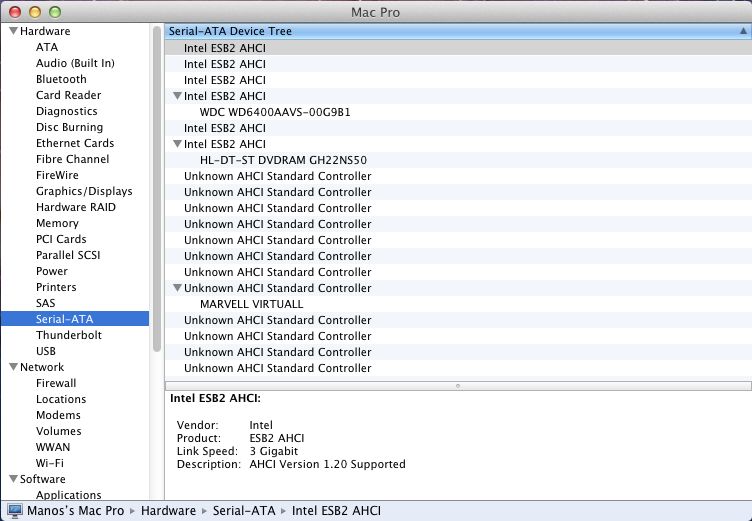Open Memory section

57,223
